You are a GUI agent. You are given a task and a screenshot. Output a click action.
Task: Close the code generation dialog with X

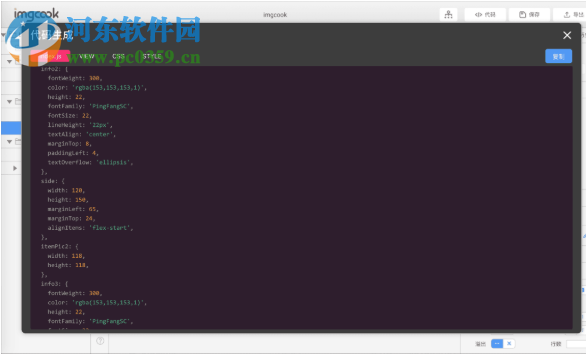coord(567,35)
